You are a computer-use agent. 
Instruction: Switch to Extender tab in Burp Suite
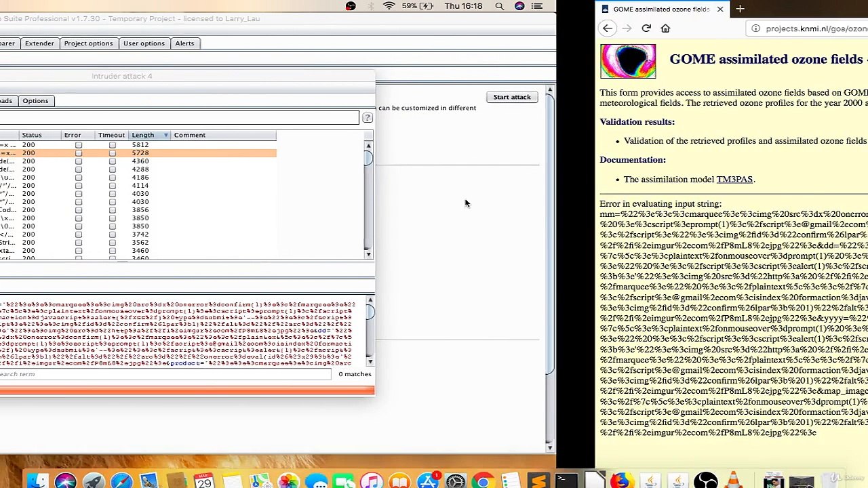click(39, 43)
